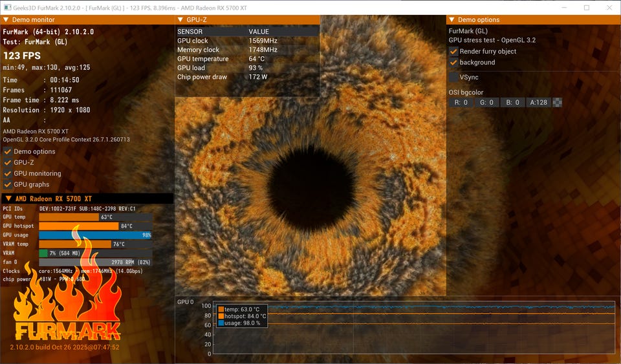
Task: Click the R: 0 color value field
Action: click(461, 102)
